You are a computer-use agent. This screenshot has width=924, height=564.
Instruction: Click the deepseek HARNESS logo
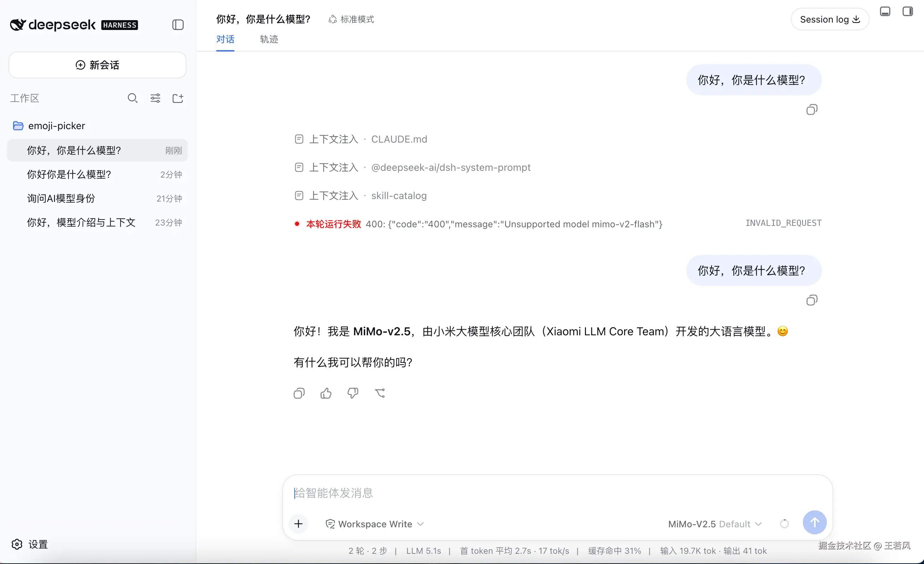pyautogui.click(x=74, y=25)
